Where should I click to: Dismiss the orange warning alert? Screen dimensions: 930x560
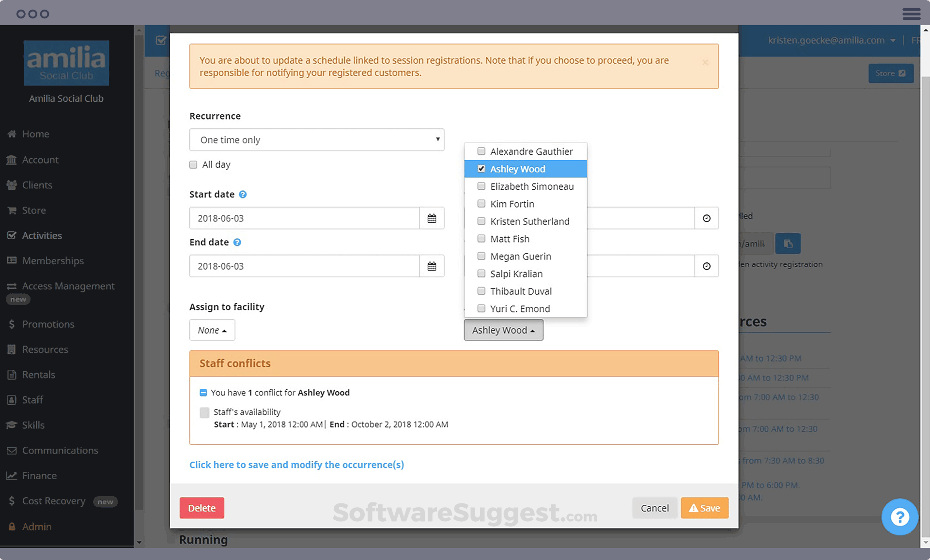(705, 62)
